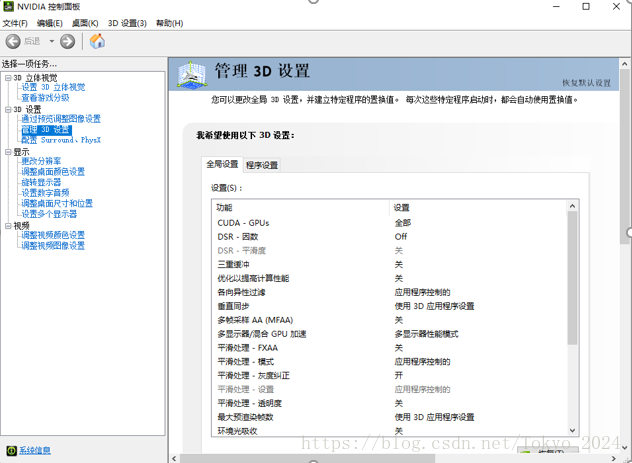Image resolution: width=632 pixels, height=463 pixels.
Task: Open 更改分辨率 task
Action: pyautogui.click(x=41, y=161)
